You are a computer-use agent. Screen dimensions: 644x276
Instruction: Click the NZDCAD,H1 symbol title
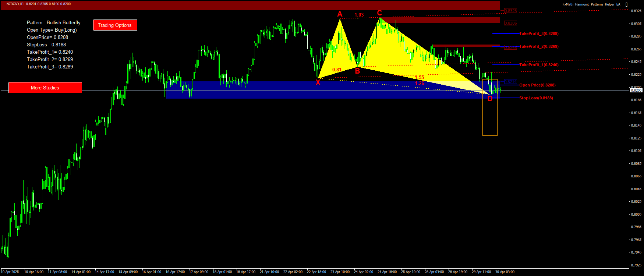(x=15, y=4)
